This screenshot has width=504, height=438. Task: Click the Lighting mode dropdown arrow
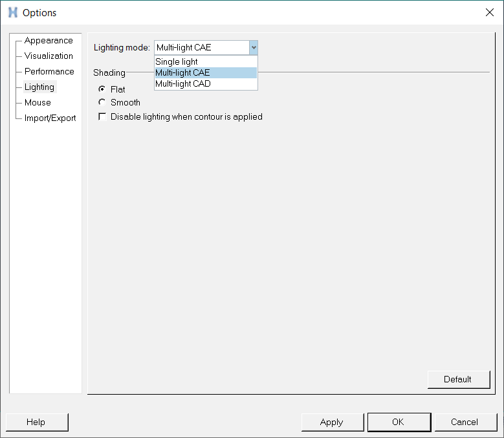click(x=254, y=48)
